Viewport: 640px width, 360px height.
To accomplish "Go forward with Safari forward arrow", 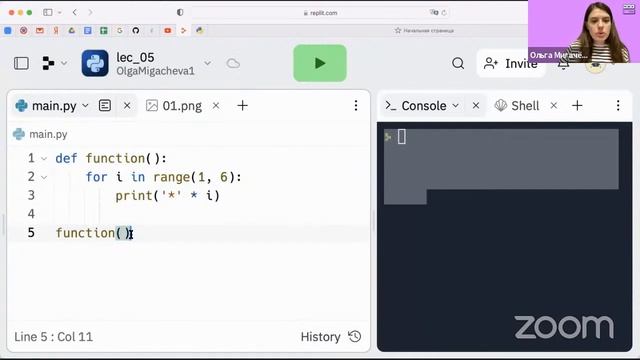I will point(90,12).
